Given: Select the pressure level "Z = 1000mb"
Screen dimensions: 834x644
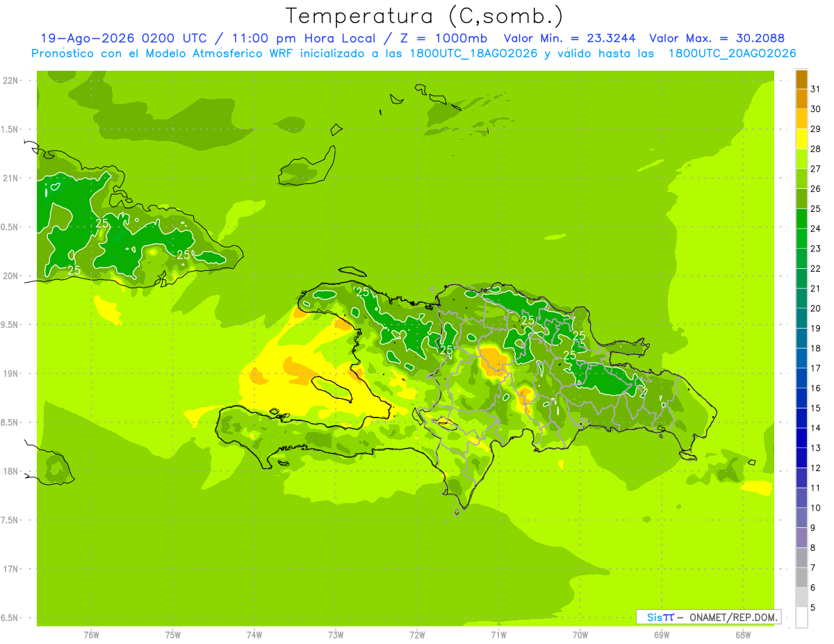Looking at the screenshot, I should [443, 38].
